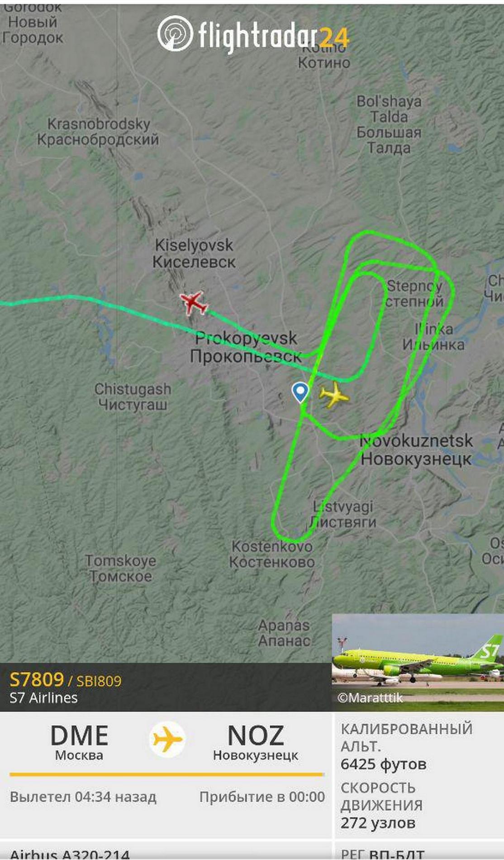Click the flightradar24 text logo
The width and height of the screenshot is (504, 860).
coord(274,36)
